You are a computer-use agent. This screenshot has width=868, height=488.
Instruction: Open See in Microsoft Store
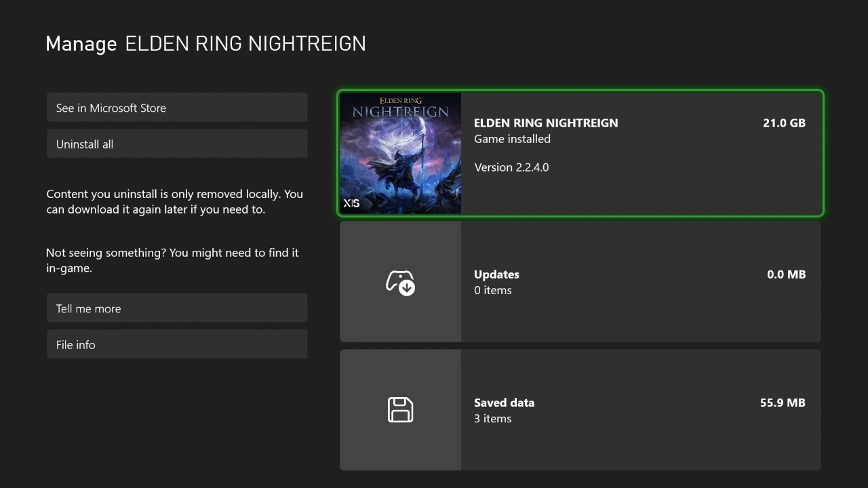coord(176,107)
